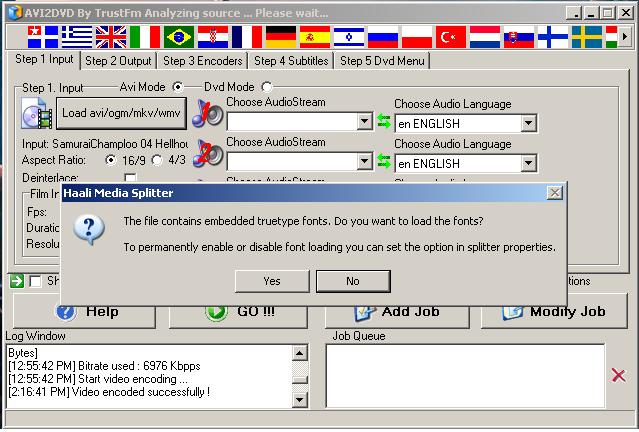Pick the Swedish flag

pos(587,37)
